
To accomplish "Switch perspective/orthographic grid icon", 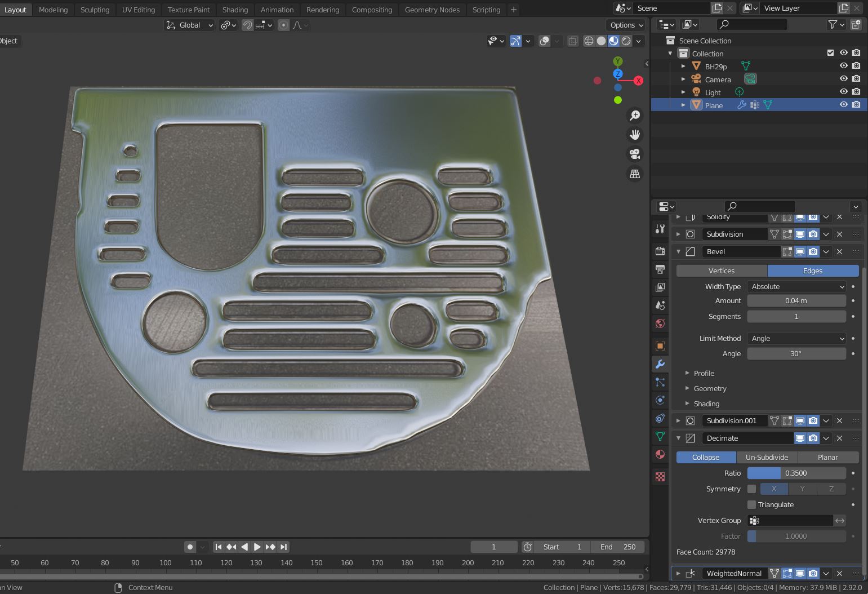I will 635,174.
